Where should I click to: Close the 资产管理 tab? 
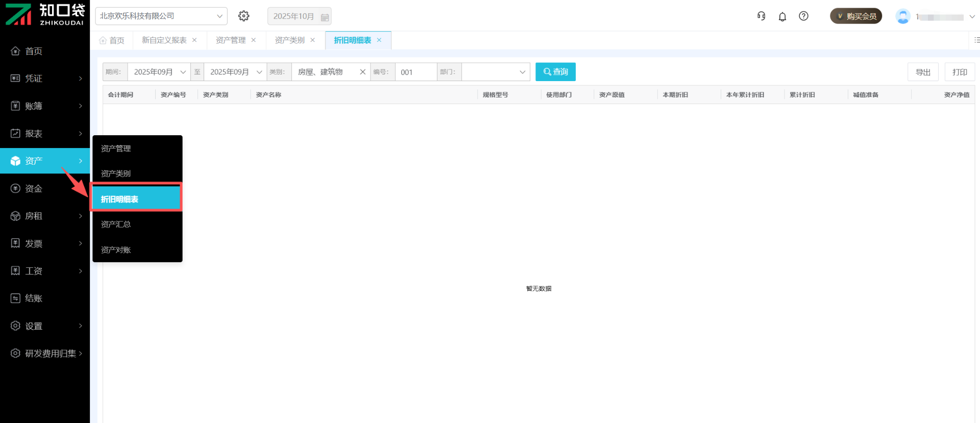[x=254, y=40]
